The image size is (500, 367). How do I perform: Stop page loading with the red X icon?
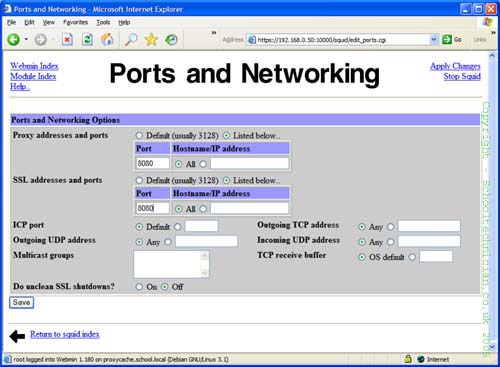(x=67, y=40)
